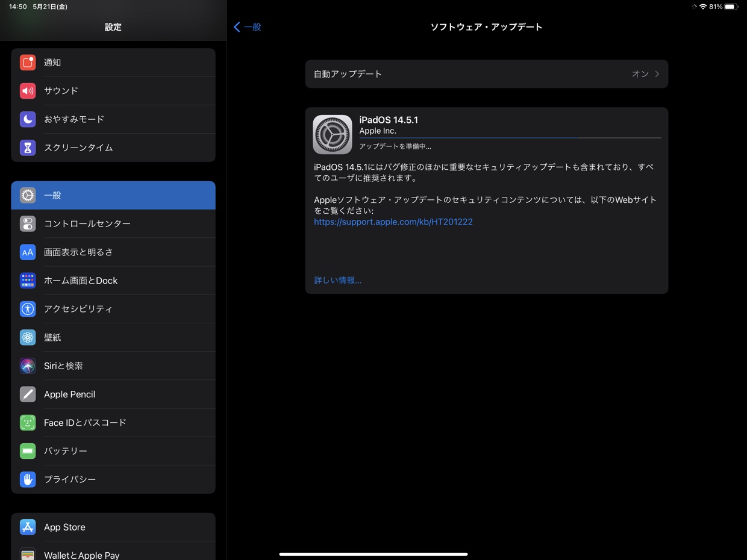Tap the iPadOS 14.5.1 update gear icon

(333, 135)
